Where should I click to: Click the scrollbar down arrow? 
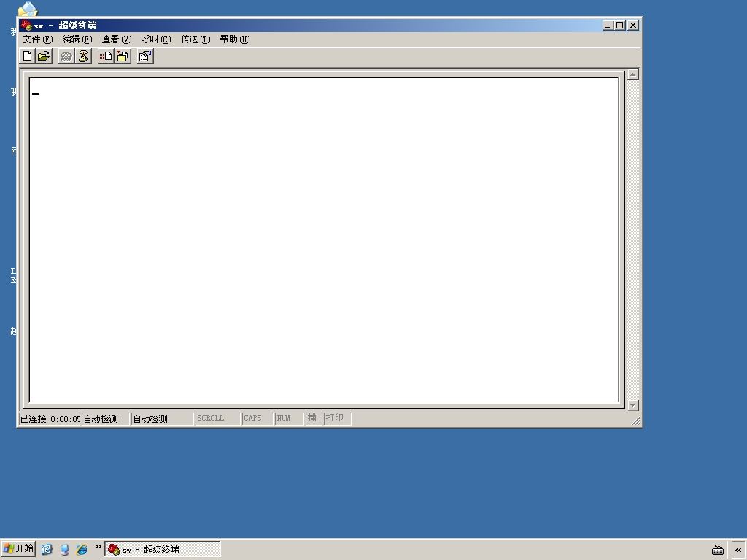(632, 405)
